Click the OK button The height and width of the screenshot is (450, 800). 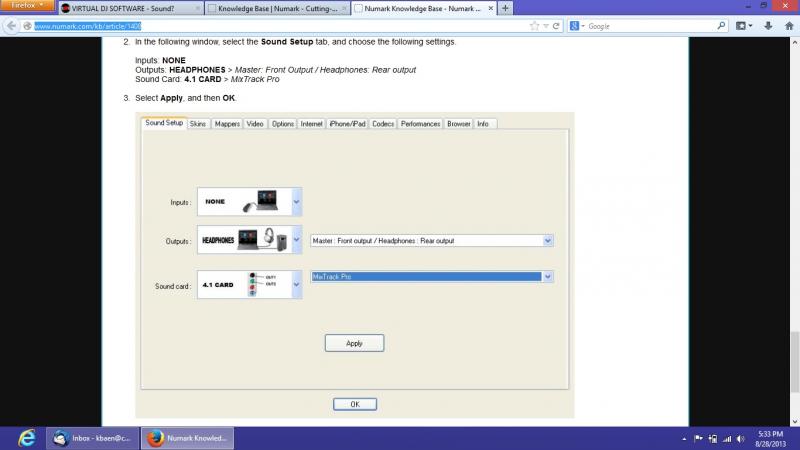(354, 404)
